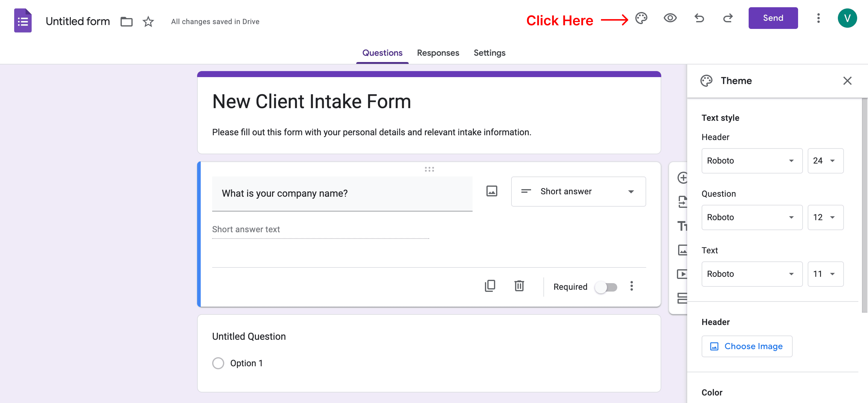Switch to the Questions tab

pyautogui.click(x=382, y=53)
